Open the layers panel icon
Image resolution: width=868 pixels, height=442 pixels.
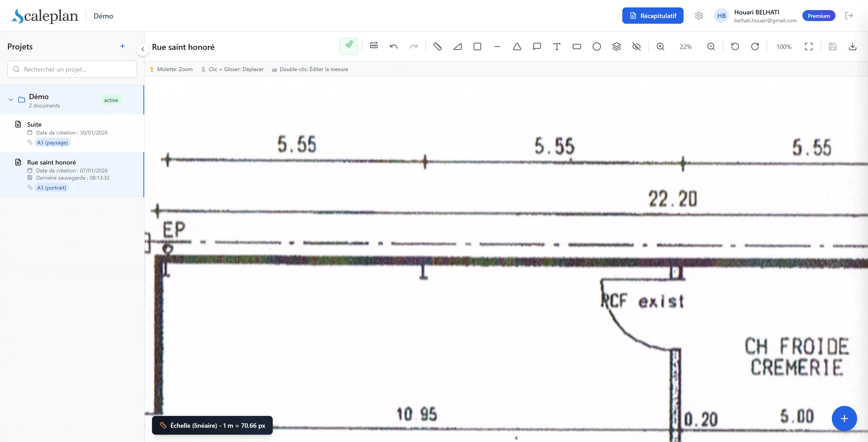pyautogui.click(x=616, y=47)
